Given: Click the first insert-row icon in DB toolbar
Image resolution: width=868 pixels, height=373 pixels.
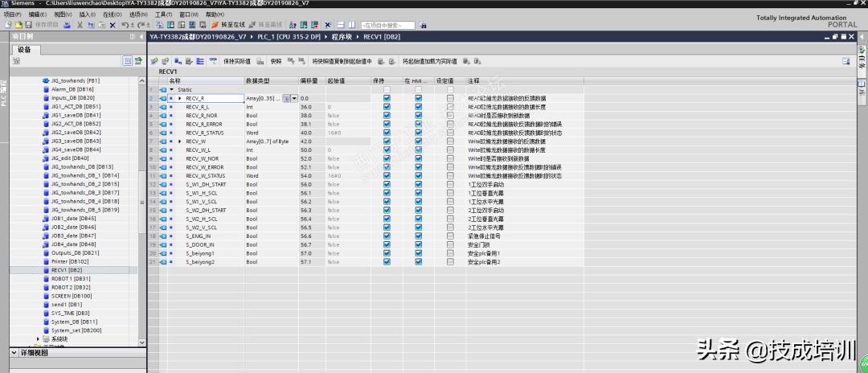Looking at the screenshot, I should (154, 61).
